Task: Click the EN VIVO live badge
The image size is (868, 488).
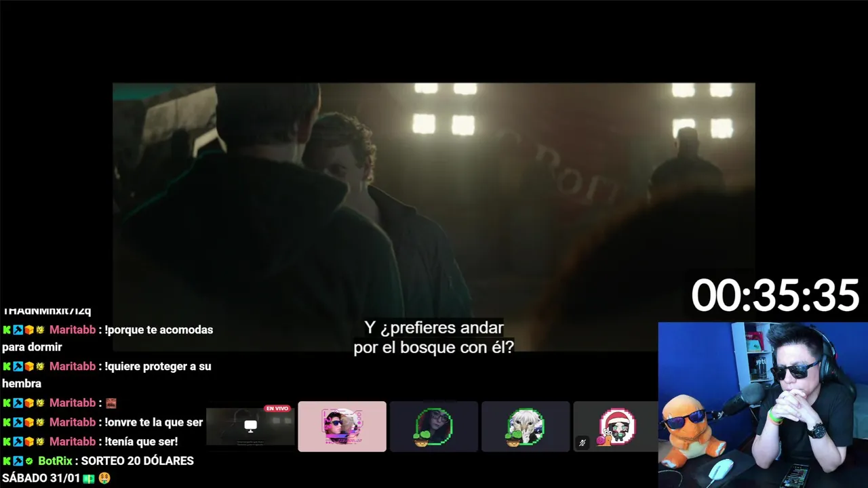Action: [x=277, y=409]
